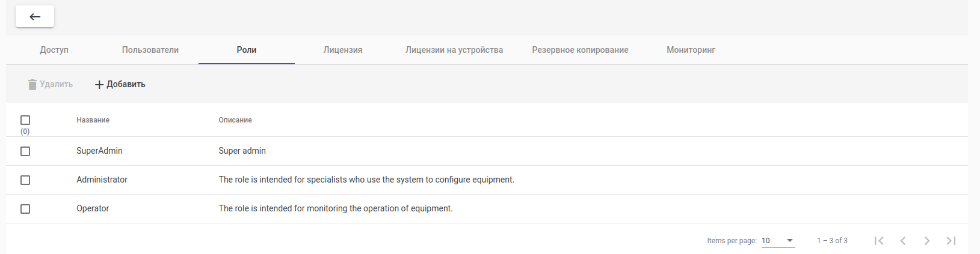Open the Лицензии на устройства tab

click(x=454, y=50)
